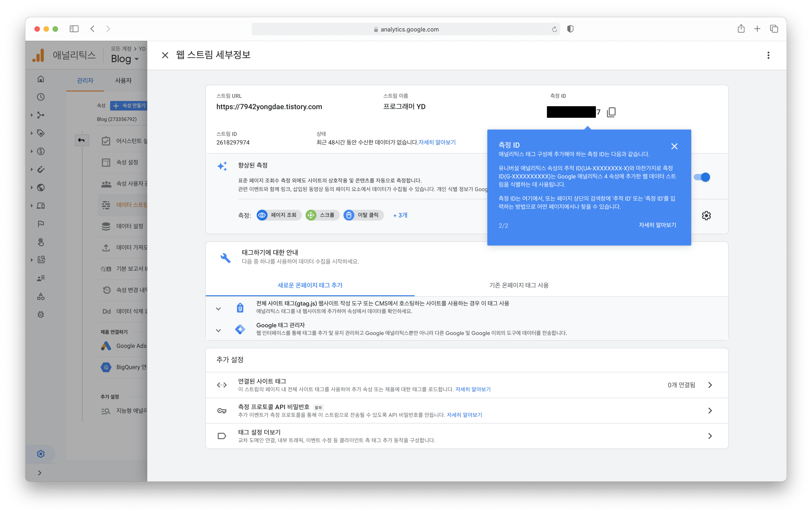The width and height of the screenshot is (812, 515).
Task: Open enhanced measurement settings gear
Action: 706,215
